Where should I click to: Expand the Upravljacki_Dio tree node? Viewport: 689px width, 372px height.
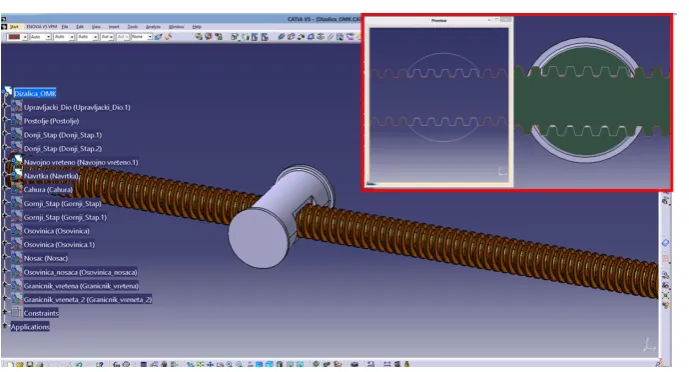(5, 106)
